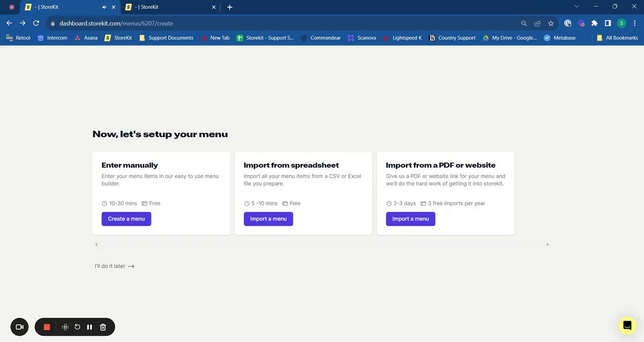
Task: Click the I'll do it later link
Action: 115,266
